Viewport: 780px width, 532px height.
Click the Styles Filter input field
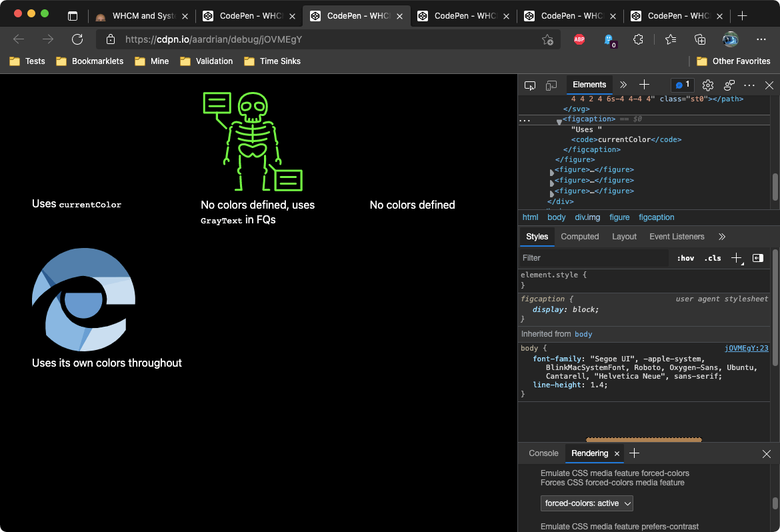[595, 258]
